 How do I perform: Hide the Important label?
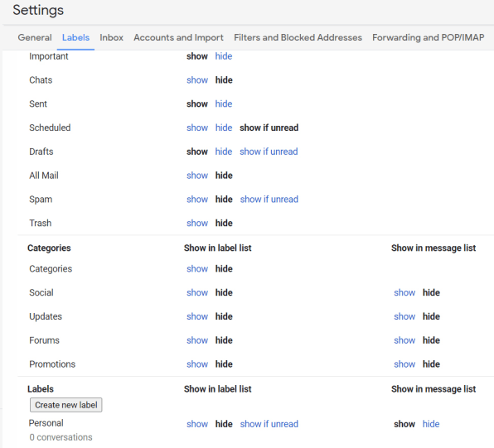pyautogui.click(x=224, y=56)
